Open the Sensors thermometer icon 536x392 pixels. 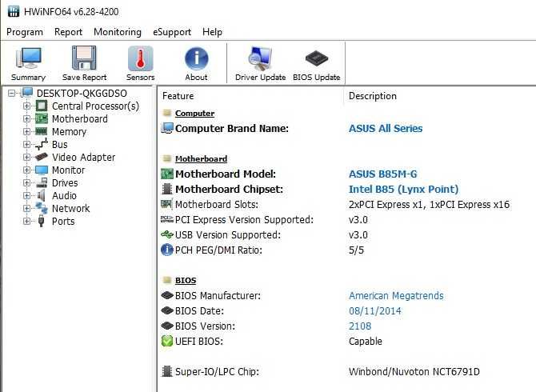(140, 58)
